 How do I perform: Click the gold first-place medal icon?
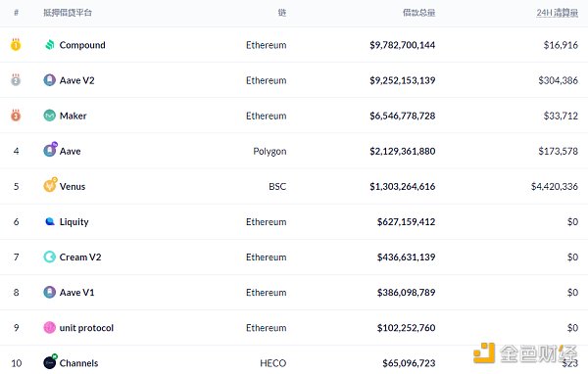pos(16,45)
